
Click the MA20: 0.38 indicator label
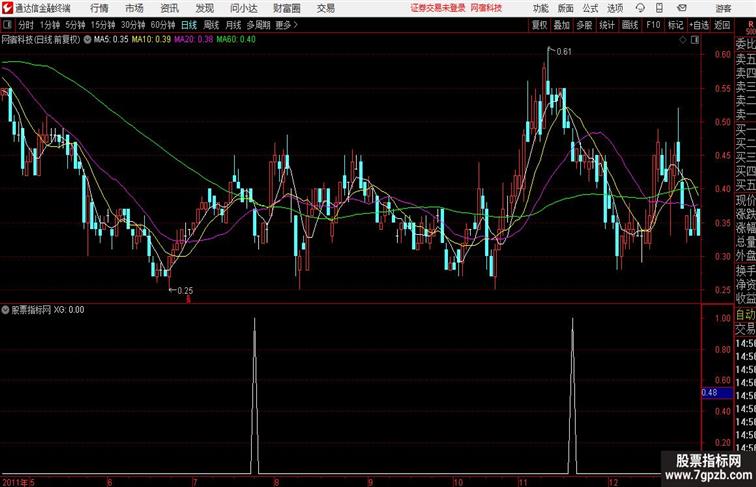193,40
